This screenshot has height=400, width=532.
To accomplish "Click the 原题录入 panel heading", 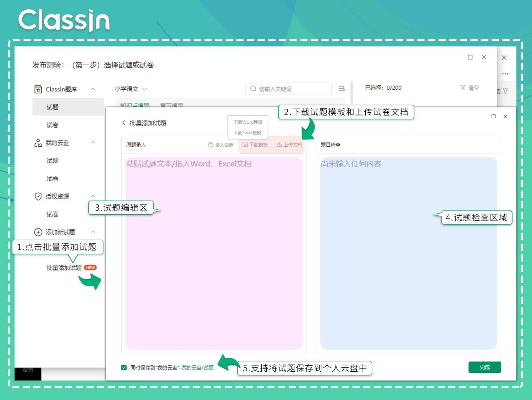I will click(136, 145).
